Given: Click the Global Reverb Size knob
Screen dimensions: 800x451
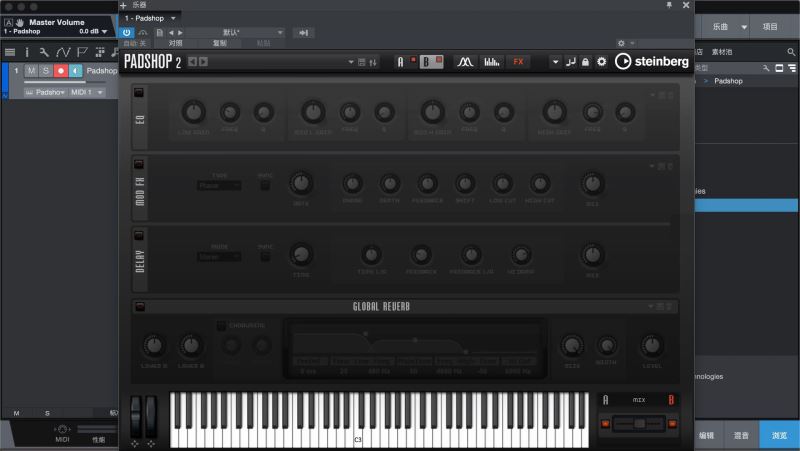Looking at the screenshot, I should pyautogui.click(x=572, y=346).
